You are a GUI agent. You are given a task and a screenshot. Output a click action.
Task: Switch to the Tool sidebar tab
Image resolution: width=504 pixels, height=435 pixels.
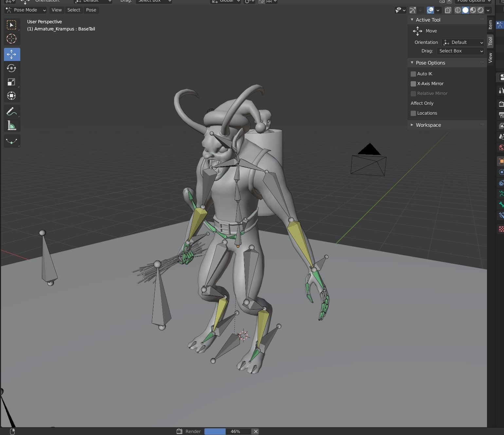pos(490,41)
